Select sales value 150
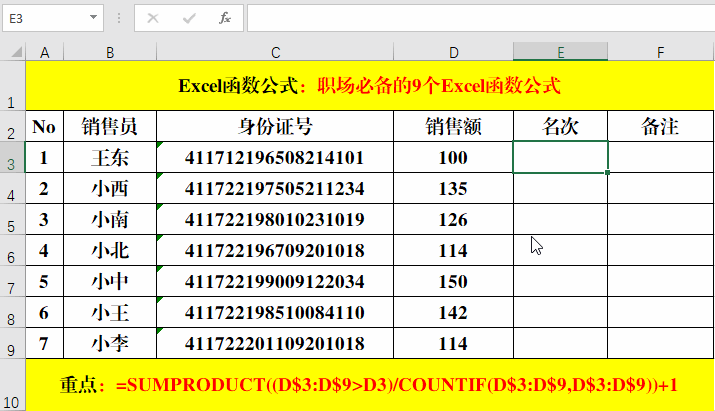Image resolution: width=715 pixels, height=411 pixels. [x=453, y=281]
